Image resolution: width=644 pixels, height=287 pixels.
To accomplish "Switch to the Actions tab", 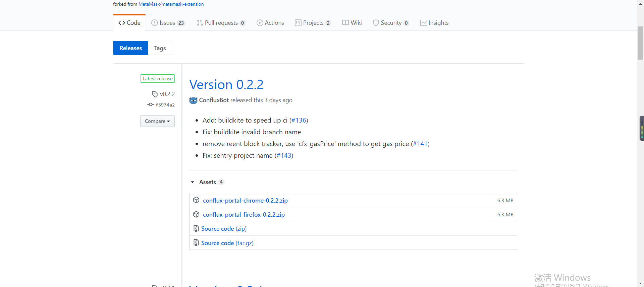I will (270, 23).
